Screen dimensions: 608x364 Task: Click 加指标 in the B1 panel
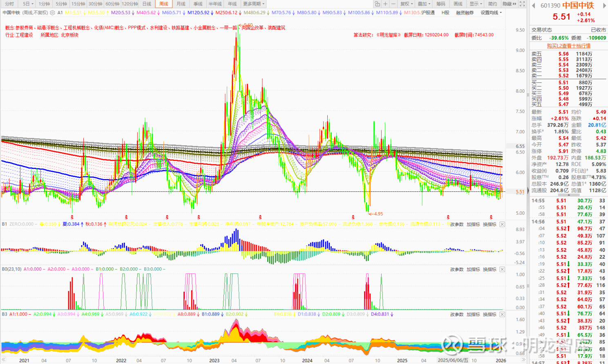point(473,224)
